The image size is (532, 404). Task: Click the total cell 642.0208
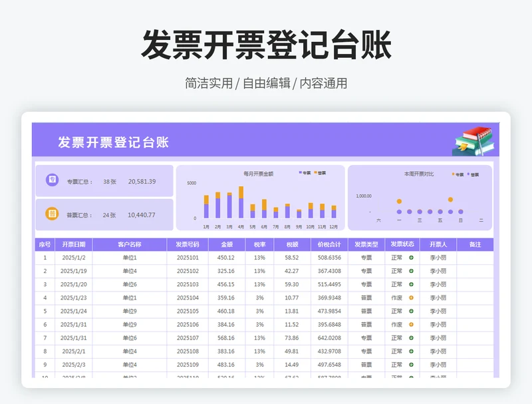(x=329, y=338)
